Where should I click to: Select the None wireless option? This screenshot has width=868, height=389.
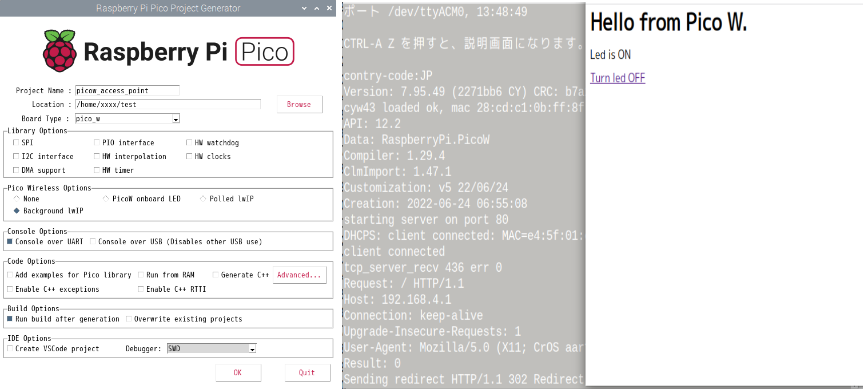17,199
